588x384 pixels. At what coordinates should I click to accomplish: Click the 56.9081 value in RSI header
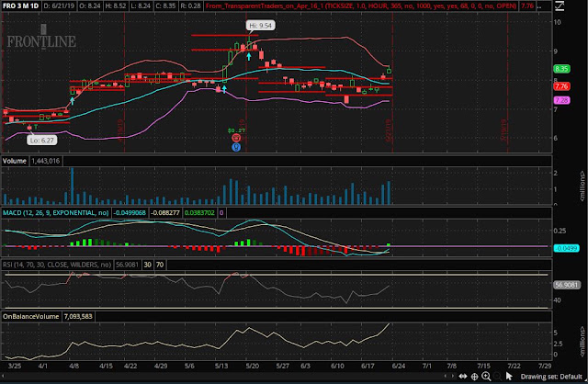[127, 265]
